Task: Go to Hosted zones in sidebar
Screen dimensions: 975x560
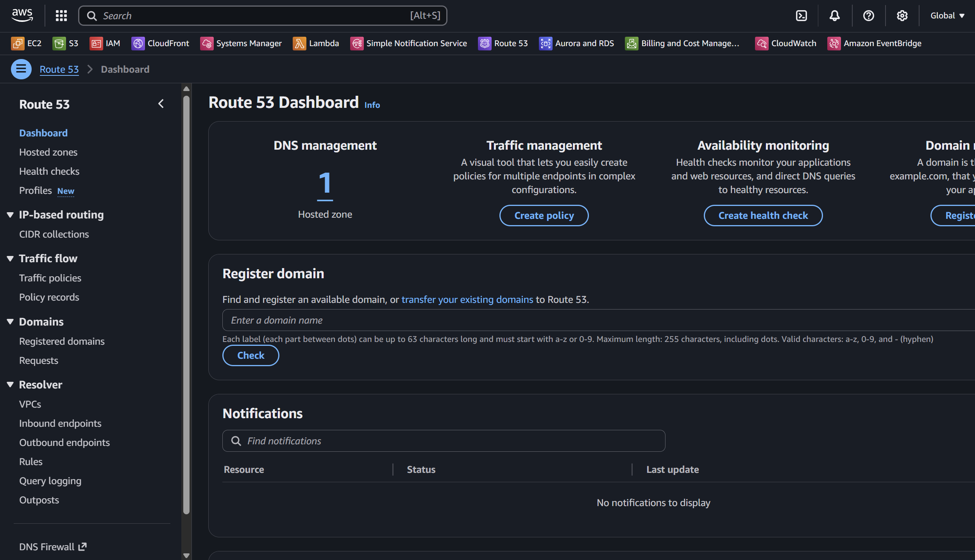Action: [x=48, y=152]
